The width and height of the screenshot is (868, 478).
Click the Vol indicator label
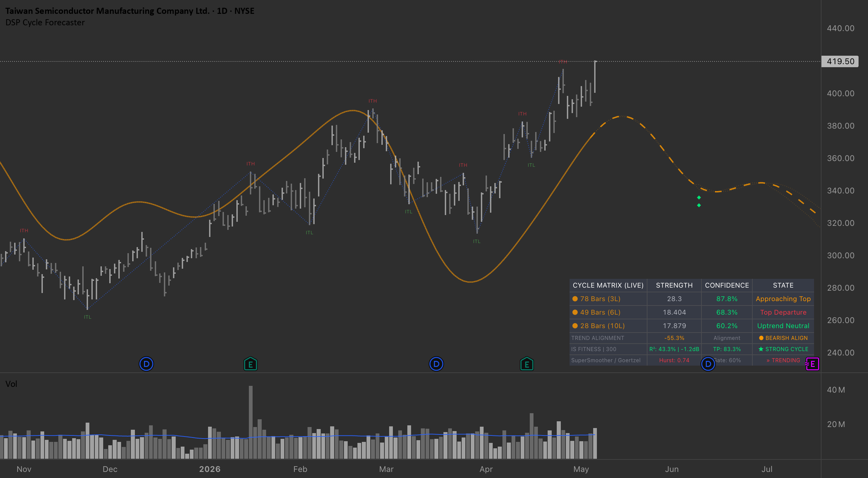11,384
